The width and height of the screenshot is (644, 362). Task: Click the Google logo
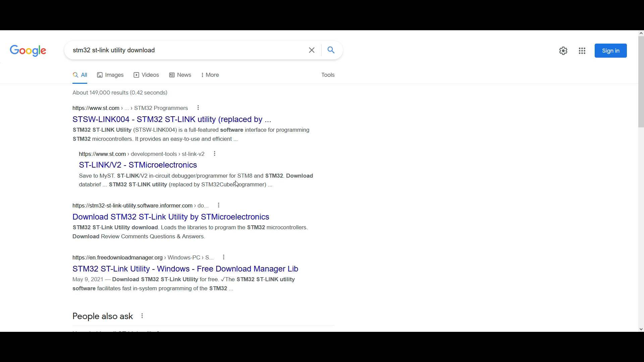[x=28, y=51]
